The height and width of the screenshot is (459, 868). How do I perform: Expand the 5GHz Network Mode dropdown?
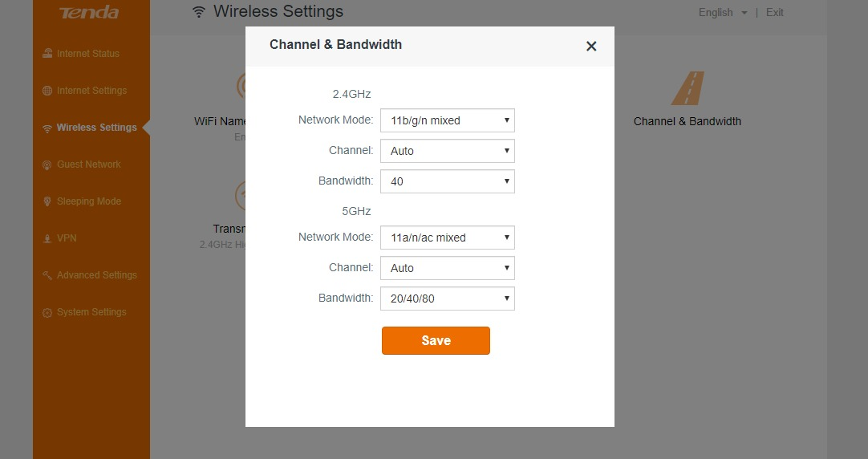[x=447, y=238]
